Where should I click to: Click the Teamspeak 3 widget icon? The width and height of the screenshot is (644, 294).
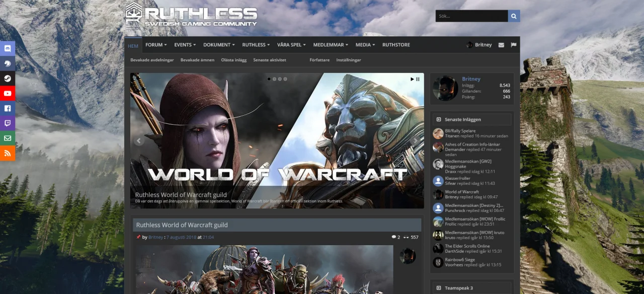439,288
